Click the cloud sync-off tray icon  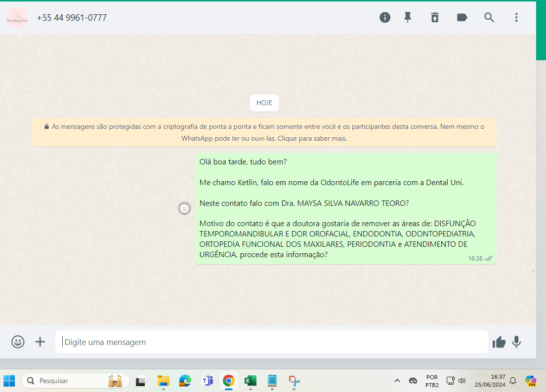click(413, 381)
